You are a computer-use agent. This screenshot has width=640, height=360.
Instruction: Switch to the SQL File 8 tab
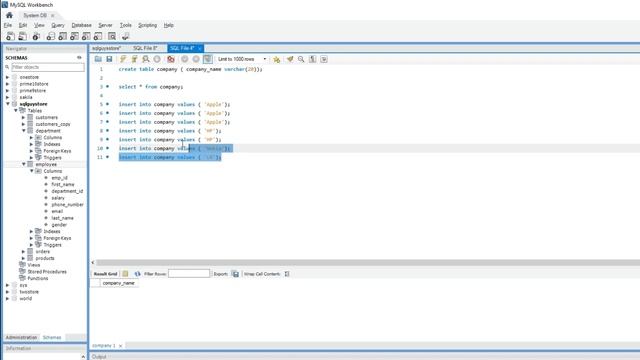point(145,48)
